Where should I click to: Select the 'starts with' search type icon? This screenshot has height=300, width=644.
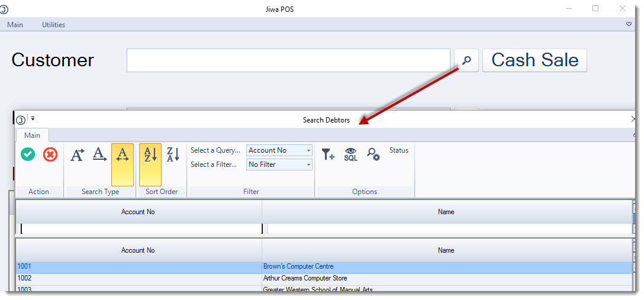coord(77,154)
